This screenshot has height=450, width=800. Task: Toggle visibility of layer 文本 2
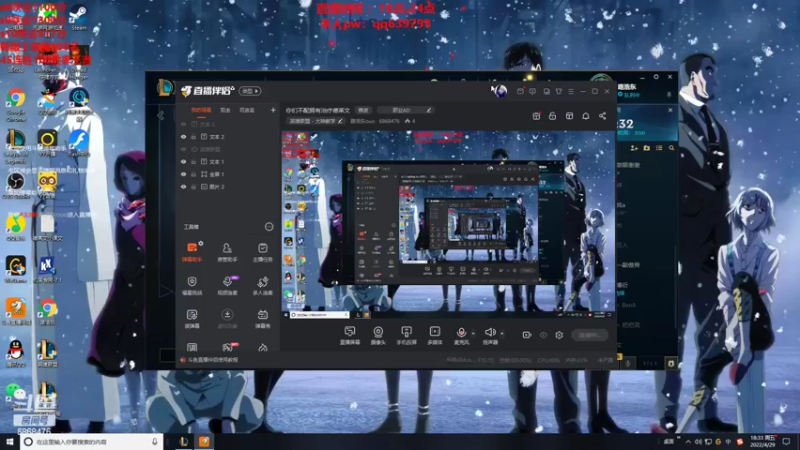[184, 137]
